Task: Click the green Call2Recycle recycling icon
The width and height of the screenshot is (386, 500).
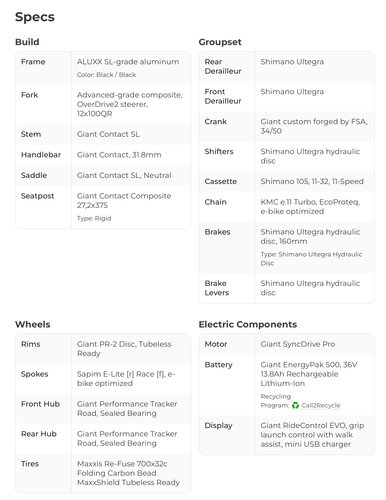Action: point(295,405)
